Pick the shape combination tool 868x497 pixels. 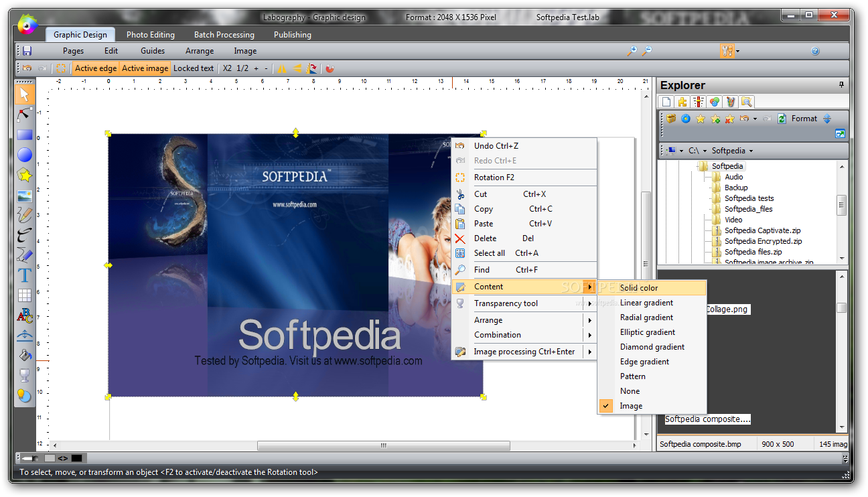coord(25,395)
